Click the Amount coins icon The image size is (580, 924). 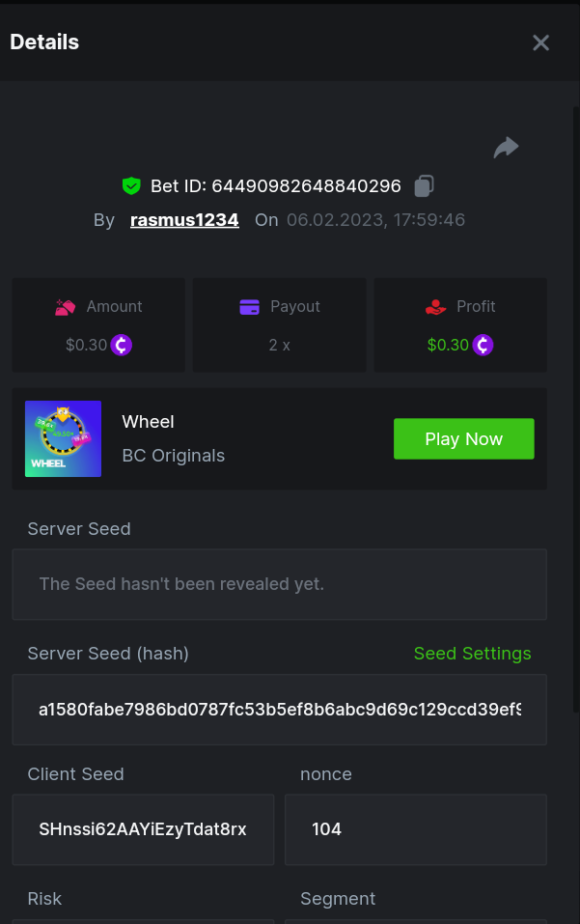[x=66, y=307]
